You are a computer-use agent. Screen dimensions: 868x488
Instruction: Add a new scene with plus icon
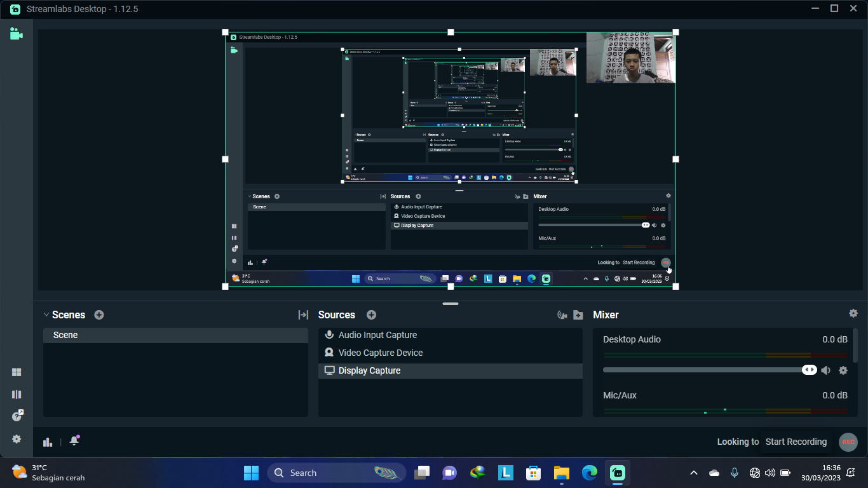click(99, 315)
